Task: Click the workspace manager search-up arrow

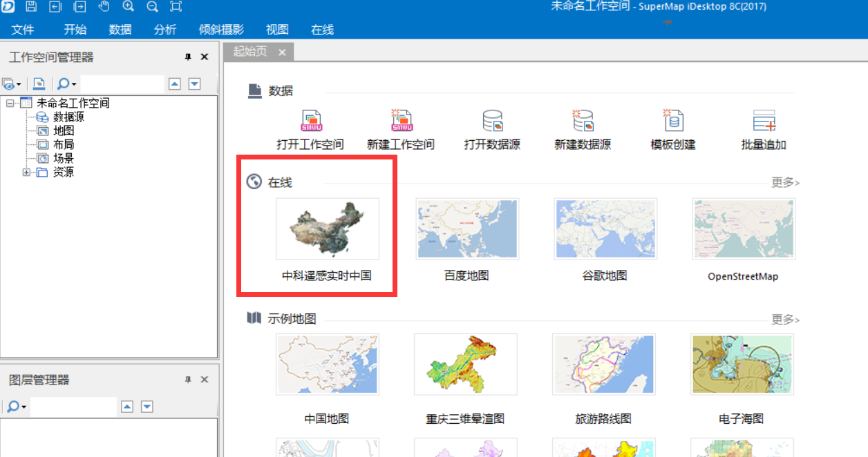Action: 175,84
